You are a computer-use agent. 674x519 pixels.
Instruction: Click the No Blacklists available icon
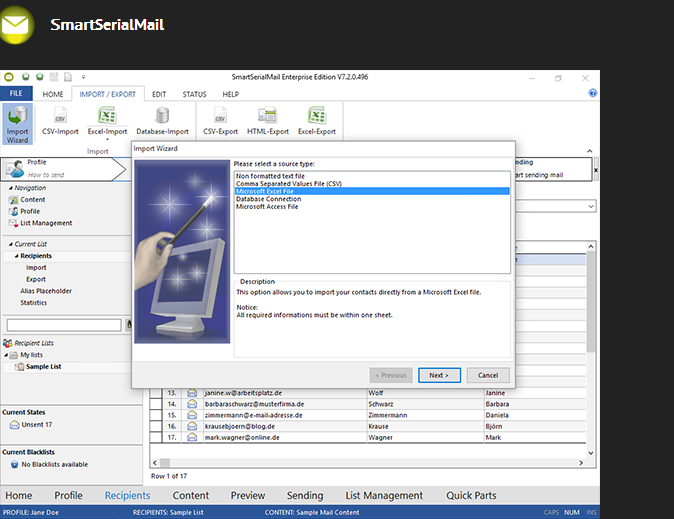pos(15,464)
